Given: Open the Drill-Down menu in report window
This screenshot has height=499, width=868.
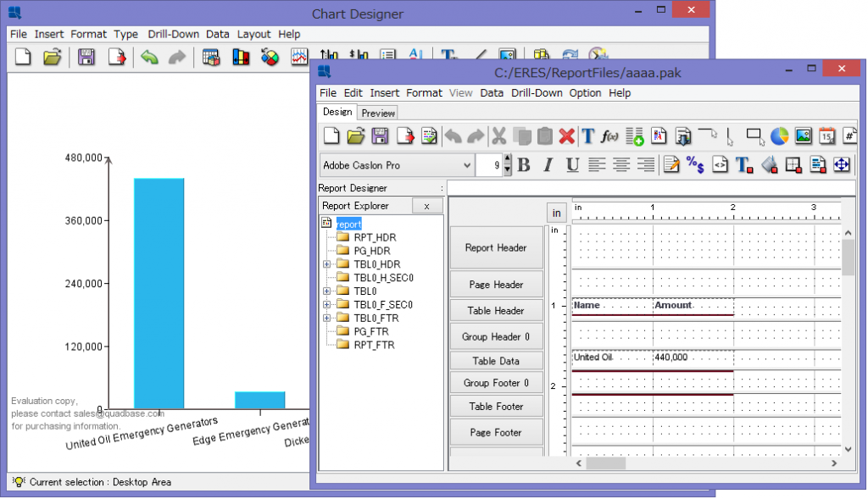Looking at the screenshot, I should point(537,93).
